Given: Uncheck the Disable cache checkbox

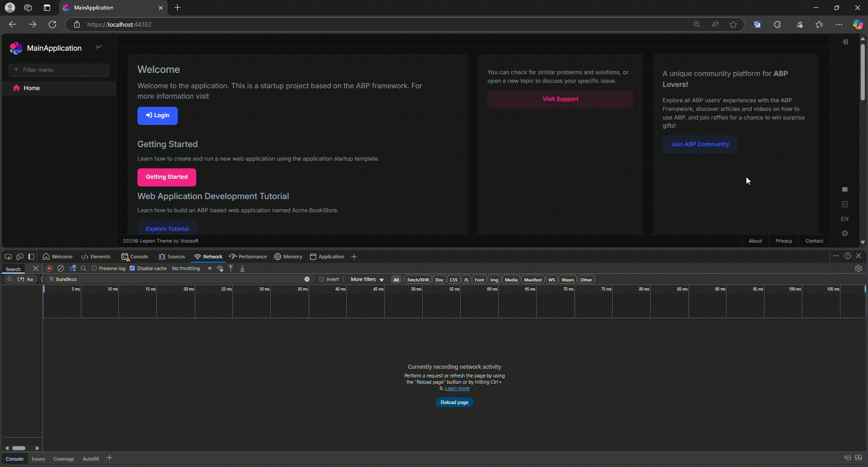Looking at the screenshot, I should pos(132,268).
